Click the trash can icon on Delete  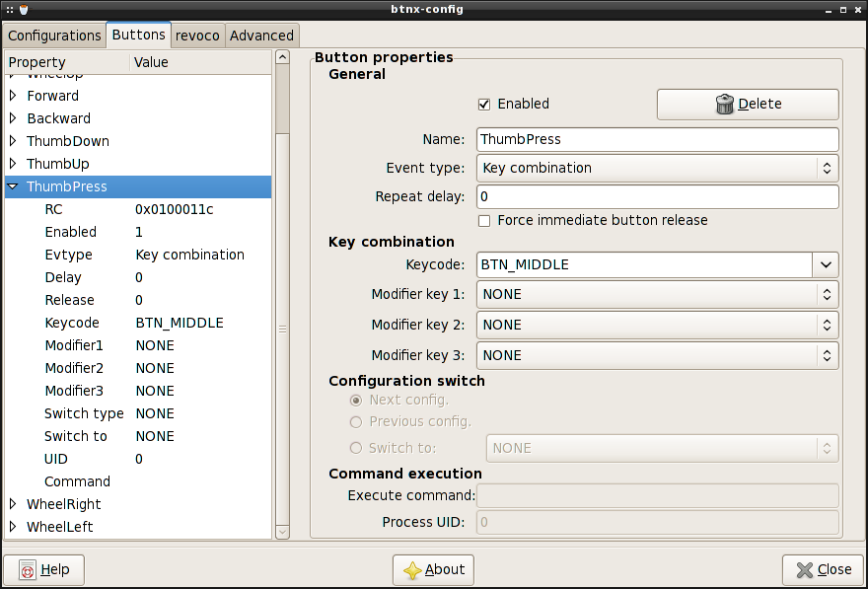[725, 104]
